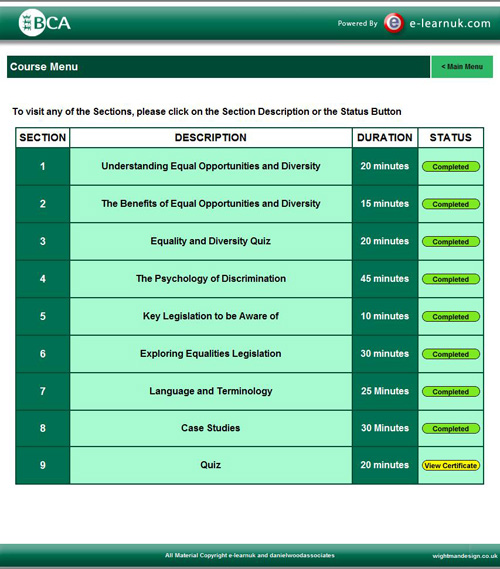Open The Psychology of Discrimination section
The height and width of the screenshot is (569, 500).
(x=210, y=279)
